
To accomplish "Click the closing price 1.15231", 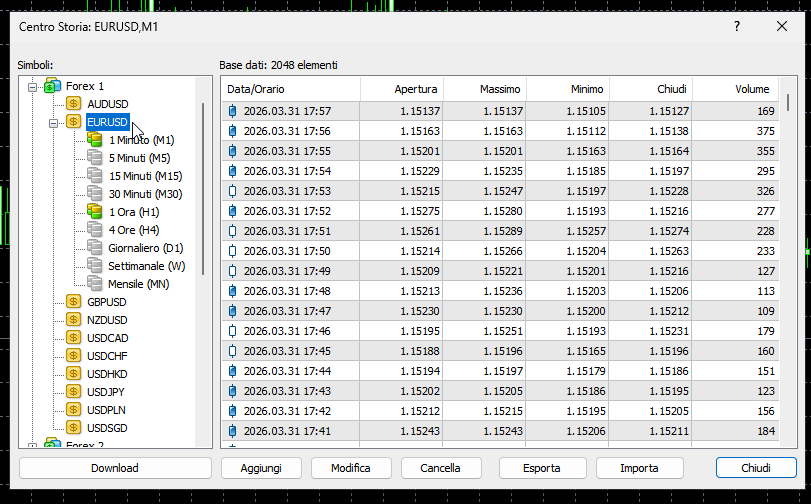I will point(669,331).
